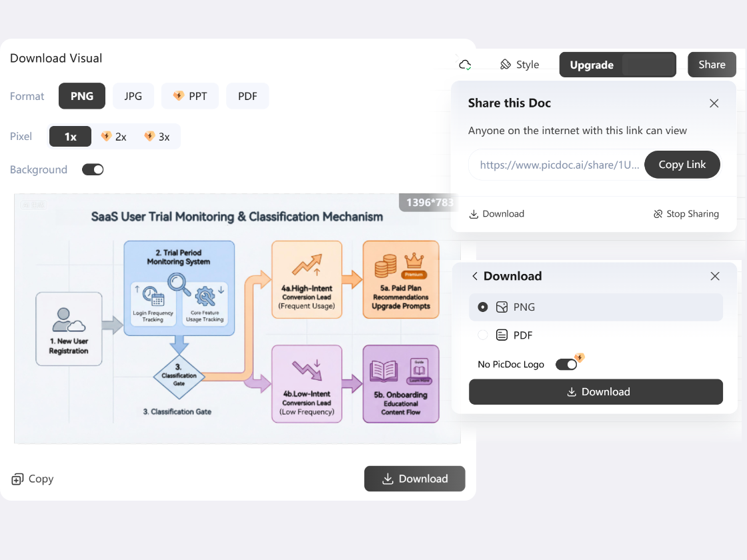Click the download icon in Share this Doc panel

475,213
